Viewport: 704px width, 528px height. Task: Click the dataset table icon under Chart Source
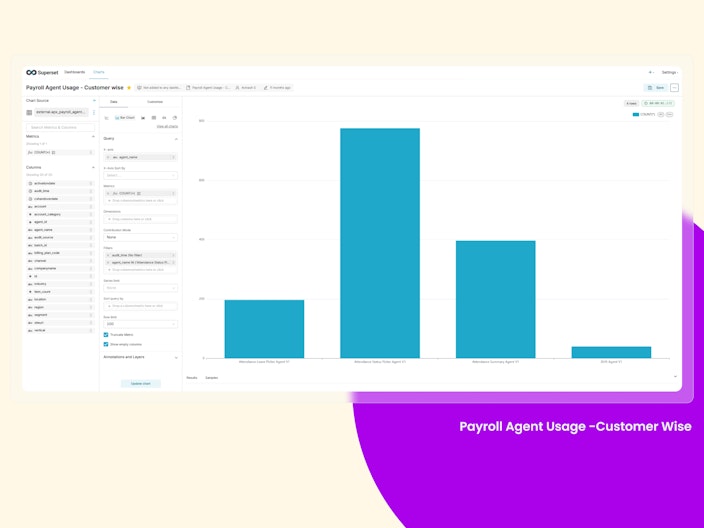(x=29, y=112)
